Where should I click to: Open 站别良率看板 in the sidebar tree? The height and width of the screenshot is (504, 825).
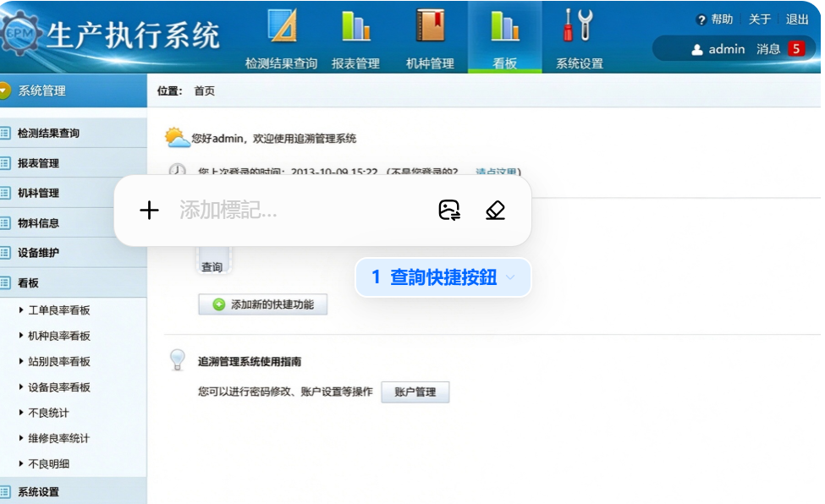59,361
